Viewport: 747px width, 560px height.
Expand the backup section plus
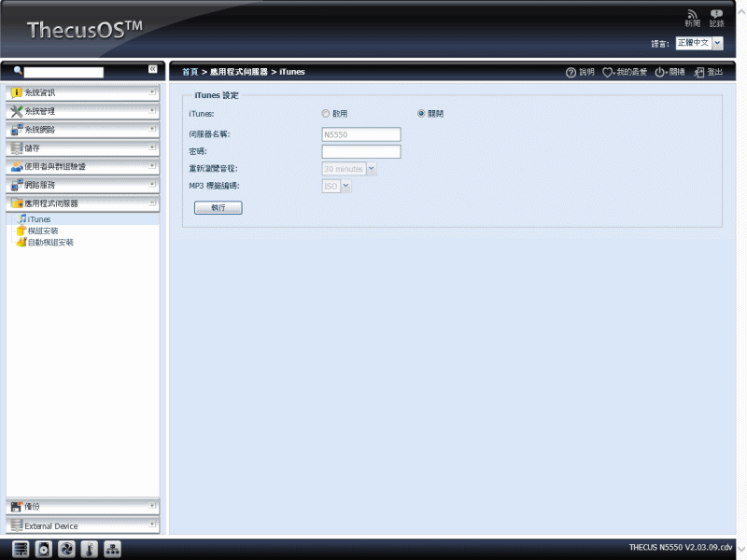coord(152,505)
